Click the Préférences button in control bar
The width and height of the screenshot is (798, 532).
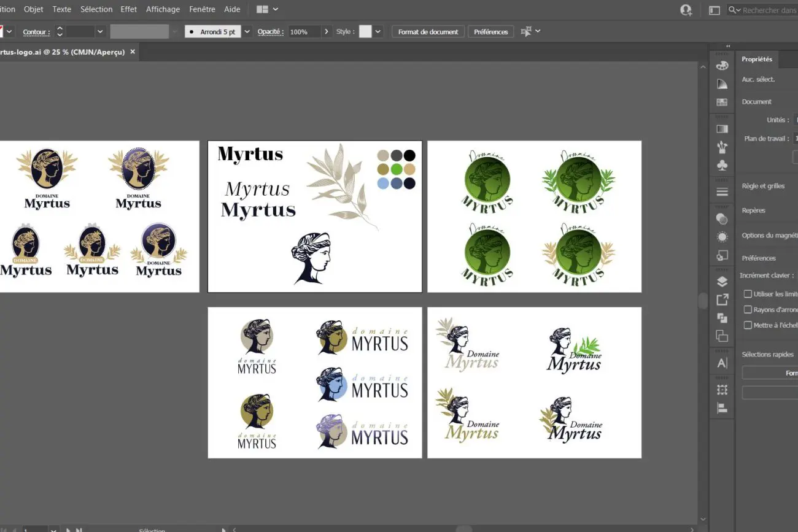coord(490,32)
